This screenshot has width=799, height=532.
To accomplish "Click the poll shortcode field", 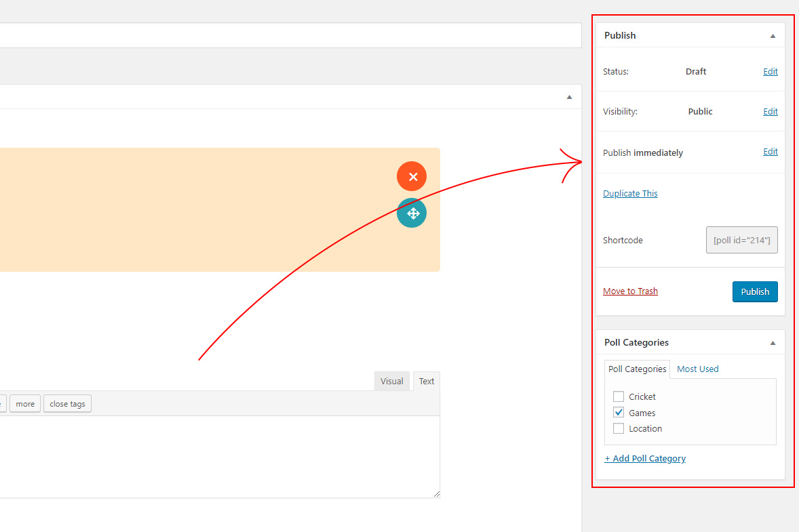I will click(741, 240).
